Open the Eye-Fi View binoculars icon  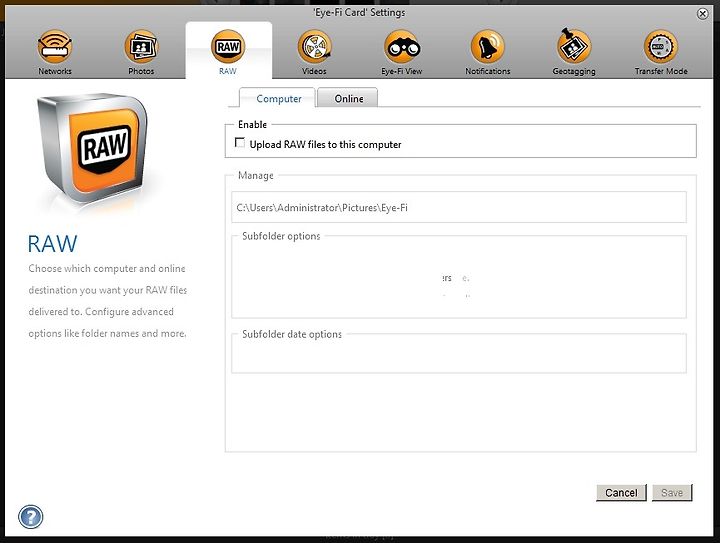(402, 47)
